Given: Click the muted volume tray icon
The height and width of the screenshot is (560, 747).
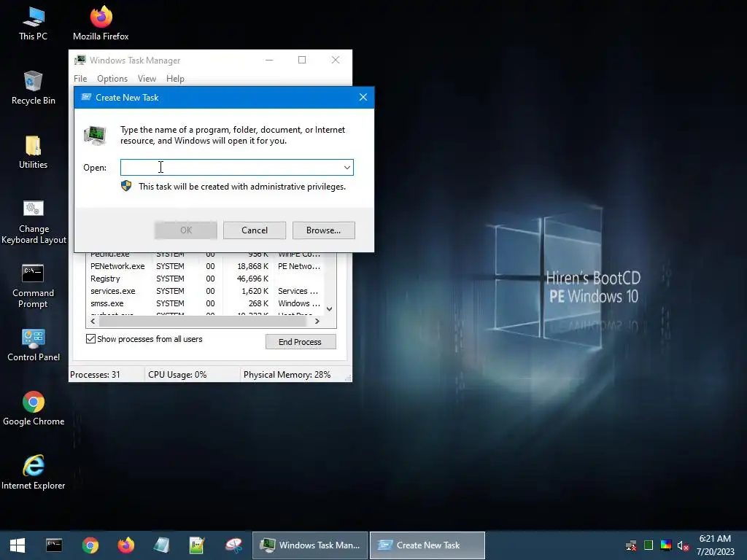Looking at the screenshot, I should click(683, 545).
